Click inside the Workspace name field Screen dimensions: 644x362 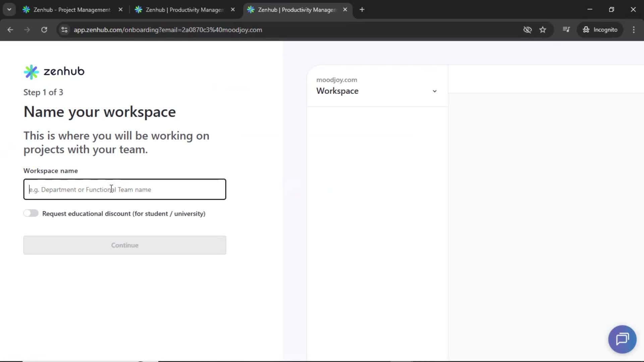pyautogui.click(x=124, y=189)
